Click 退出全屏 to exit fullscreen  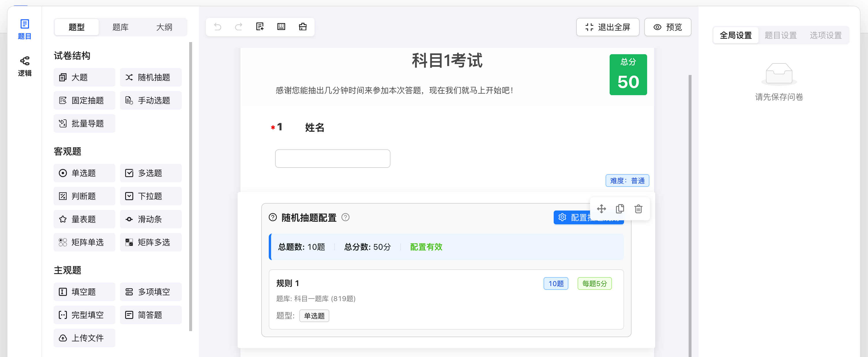click(x=608, y=27)
